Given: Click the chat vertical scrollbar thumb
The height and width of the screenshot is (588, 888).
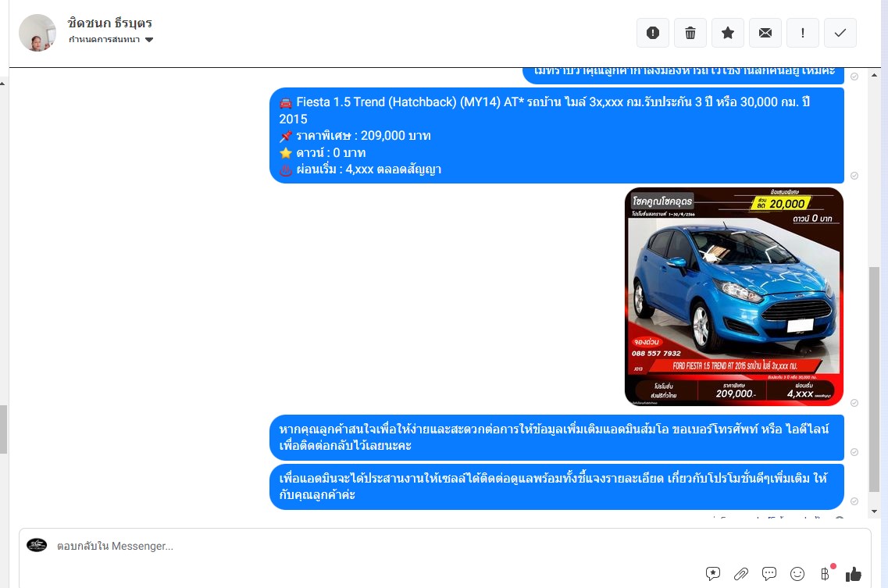Looking at the screenshot, I should click(875, 379).
